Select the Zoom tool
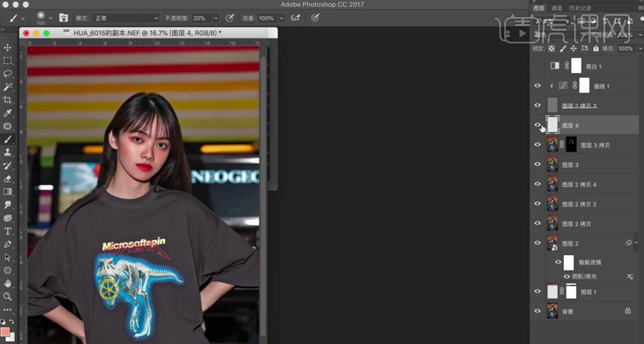This screenshot has height=344, width=644. [x=7, y=297]
